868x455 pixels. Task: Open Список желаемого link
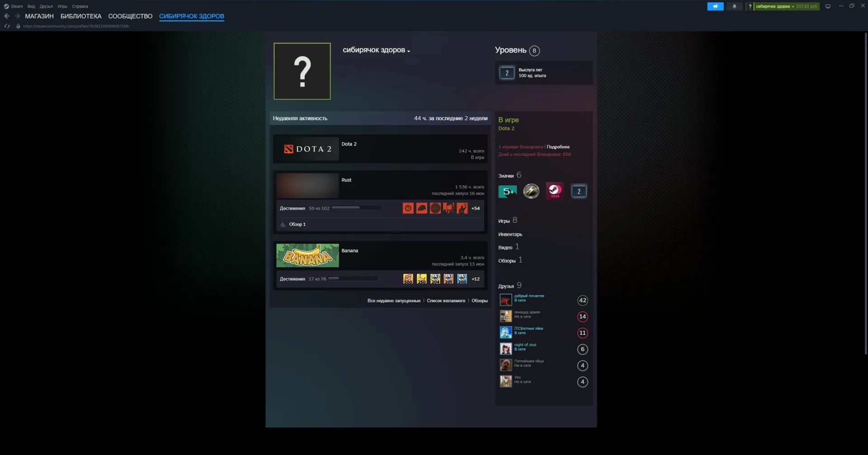coord(446,301)
